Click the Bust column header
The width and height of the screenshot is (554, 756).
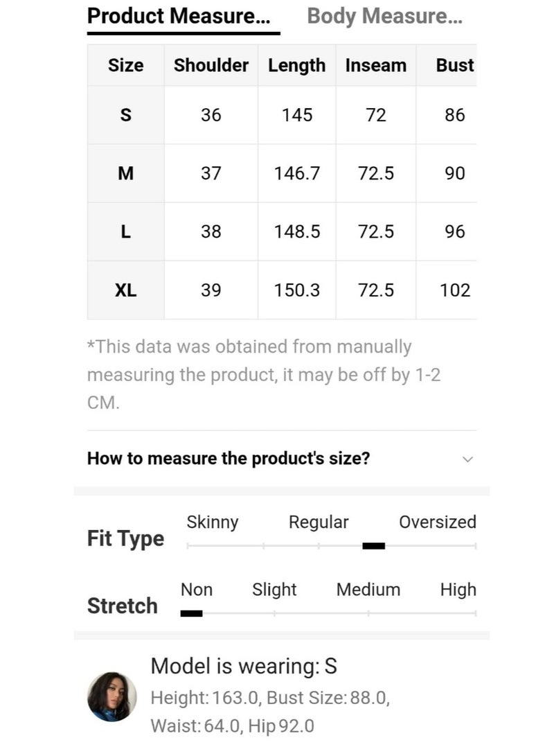[454, 66]
